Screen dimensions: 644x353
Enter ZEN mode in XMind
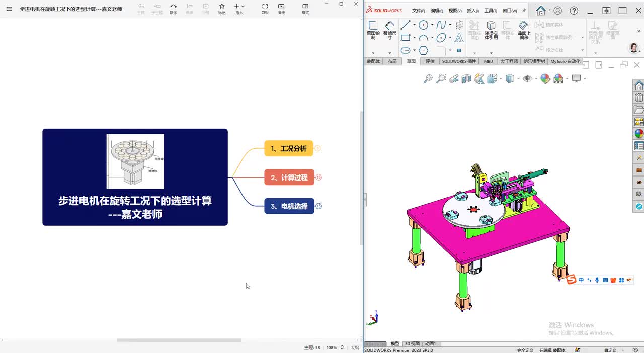click(265, 9)
